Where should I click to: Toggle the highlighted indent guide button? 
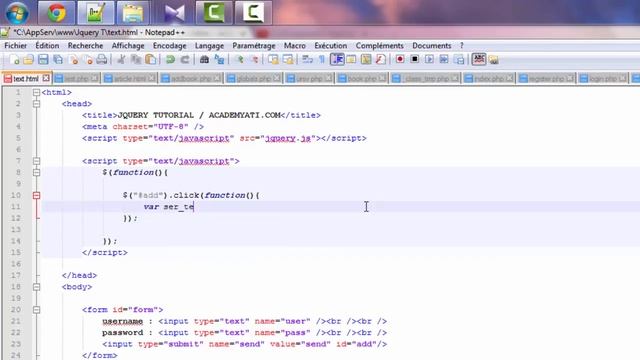coord(337,60)
